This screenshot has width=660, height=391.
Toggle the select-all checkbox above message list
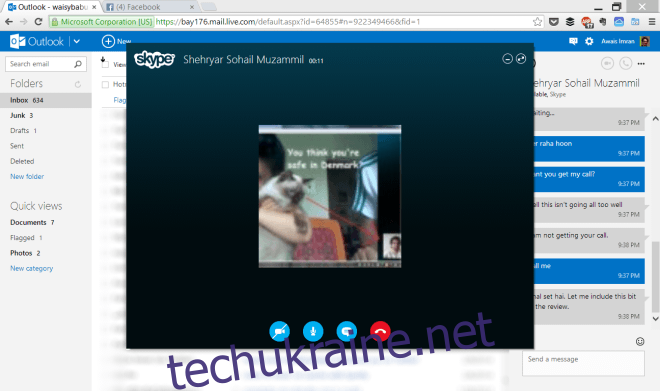105,64
